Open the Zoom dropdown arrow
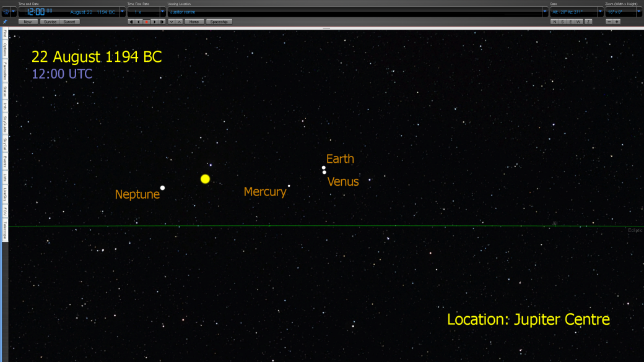This screenshot has width=644, height=362. pyautogui.click(x=639, y=12)
